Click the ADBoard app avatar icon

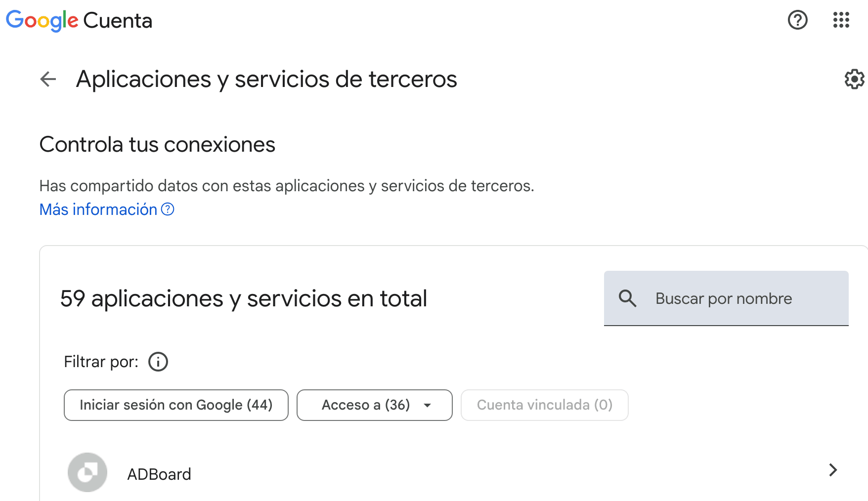[x=87, y=472]
